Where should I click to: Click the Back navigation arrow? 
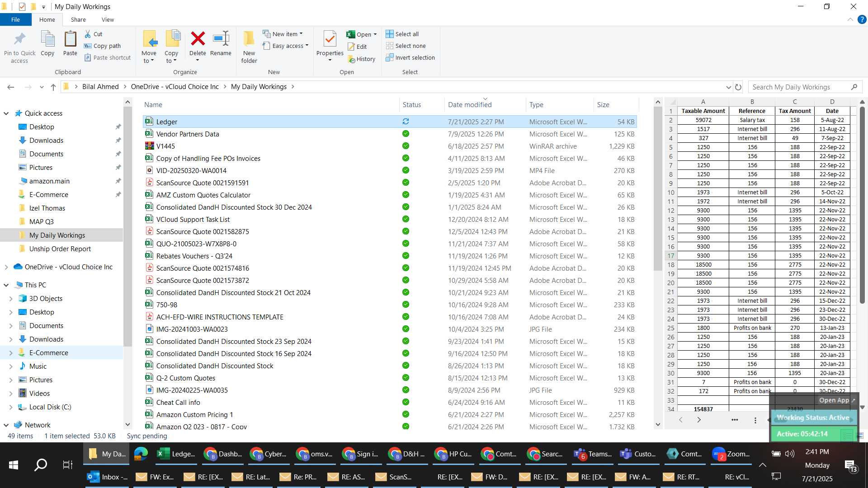(x=11, y=87)
